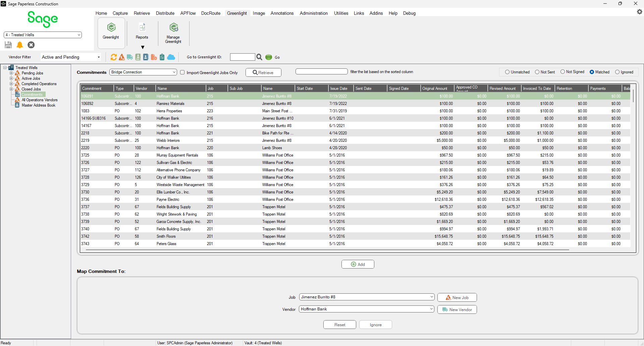This screenshot has height=346, width=644.
Task: Click the sorted column filter field
Action: (x=321, y=71)
